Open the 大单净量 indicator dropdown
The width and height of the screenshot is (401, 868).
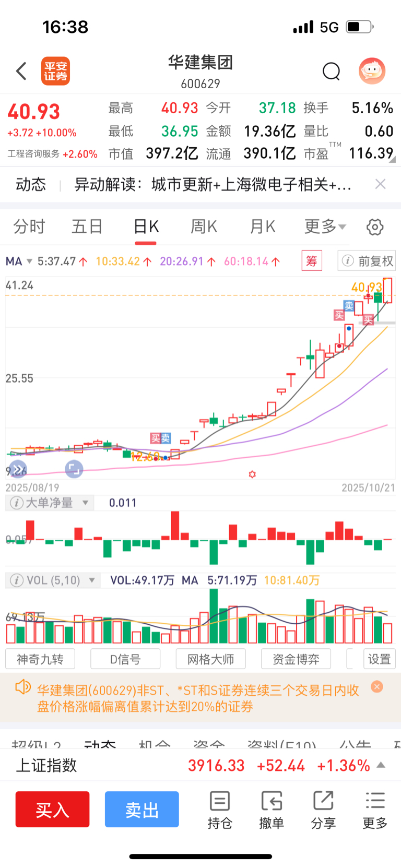85,503
